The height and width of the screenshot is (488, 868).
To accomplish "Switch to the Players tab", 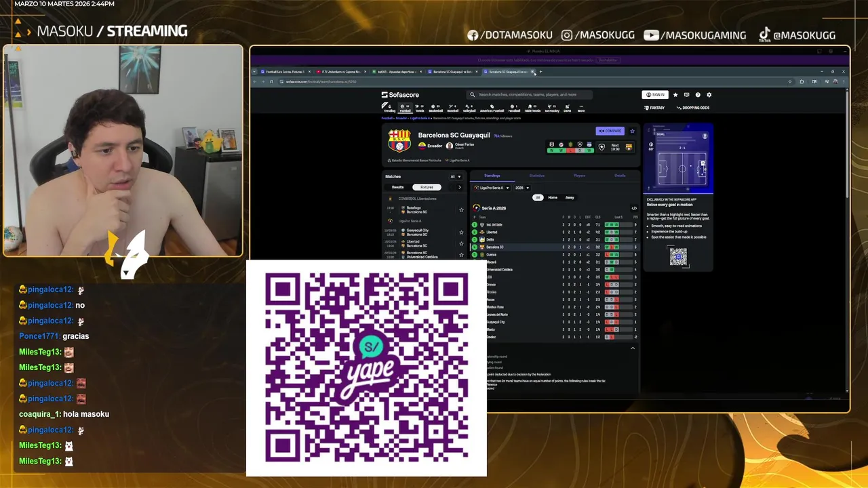I will click(x=579, y=176).
